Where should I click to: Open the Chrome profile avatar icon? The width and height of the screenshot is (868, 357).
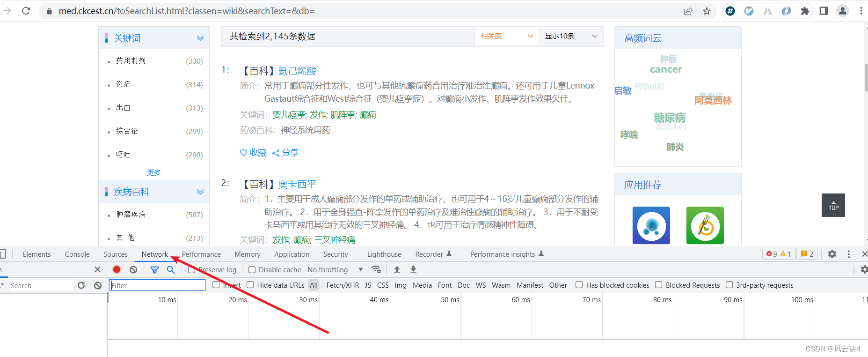[843, 11]
